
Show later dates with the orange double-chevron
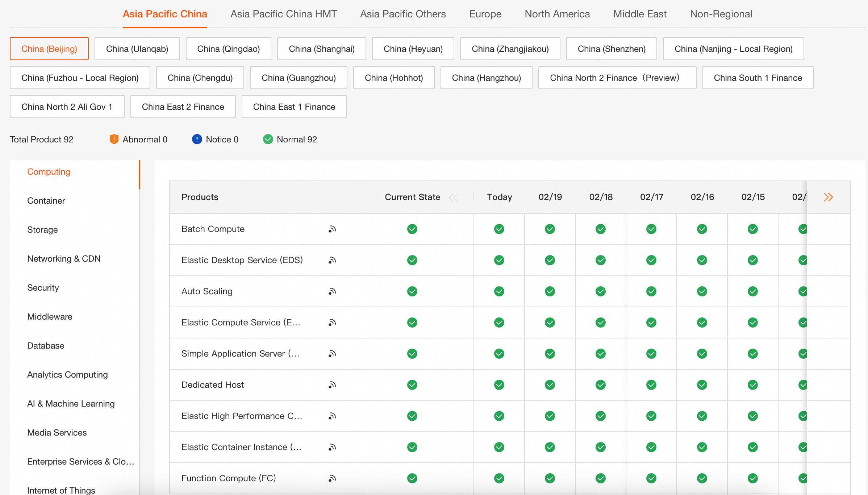tap(829, 197)
